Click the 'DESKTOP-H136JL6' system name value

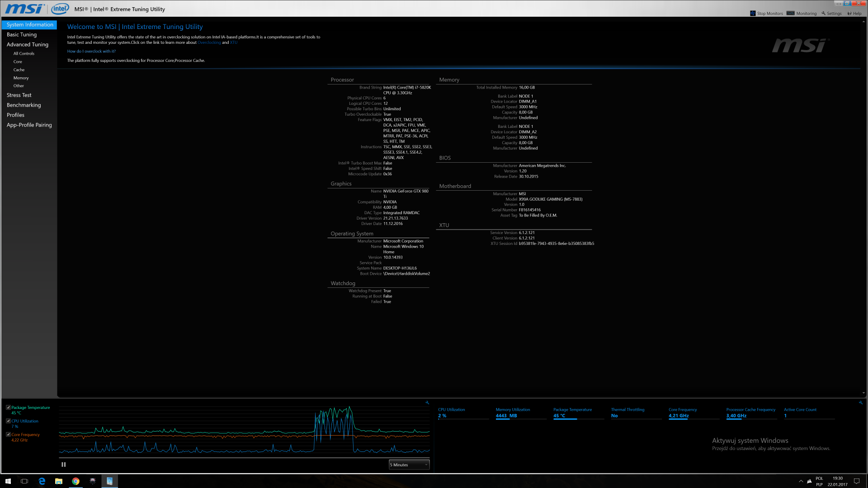pos(400,268)
